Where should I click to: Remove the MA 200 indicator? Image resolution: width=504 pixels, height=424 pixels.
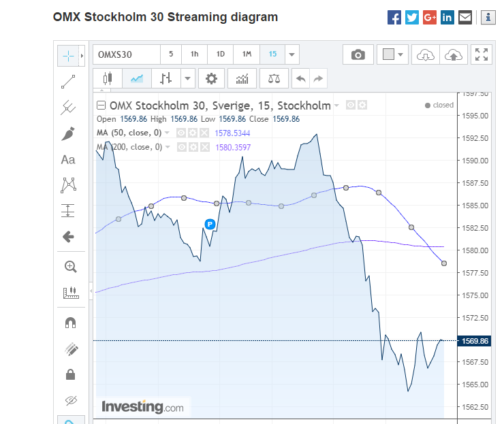coord(205,147)
